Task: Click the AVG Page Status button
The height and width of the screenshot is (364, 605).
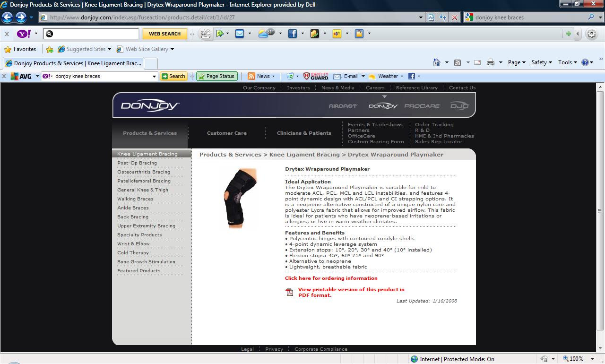Action: tap(216, 76)
